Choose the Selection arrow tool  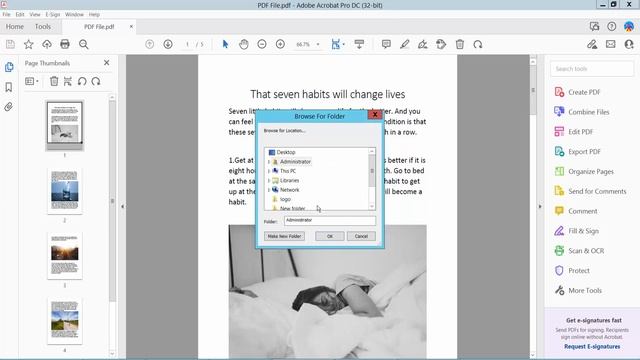[225, 44]
